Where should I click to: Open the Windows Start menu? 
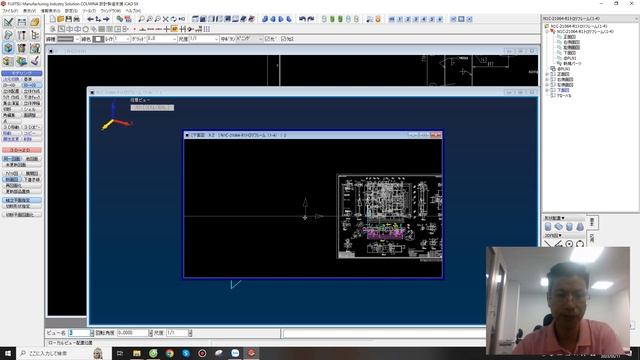point(7,353)
